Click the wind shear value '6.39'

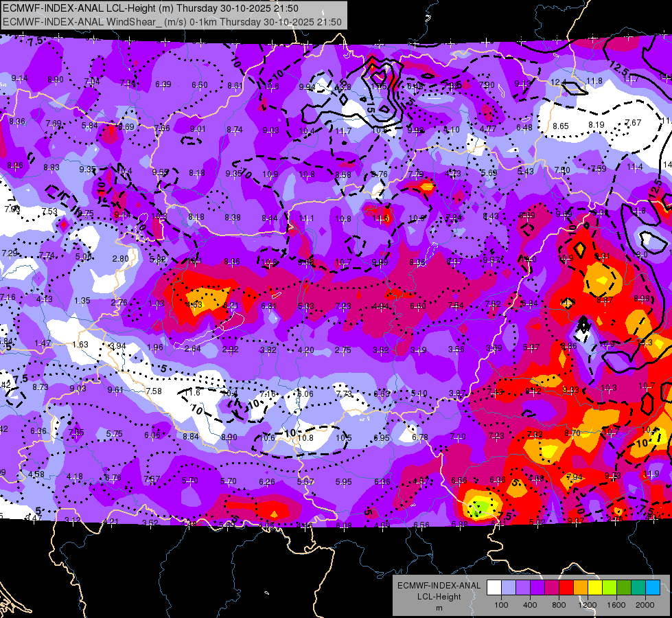tap(163, 84)
